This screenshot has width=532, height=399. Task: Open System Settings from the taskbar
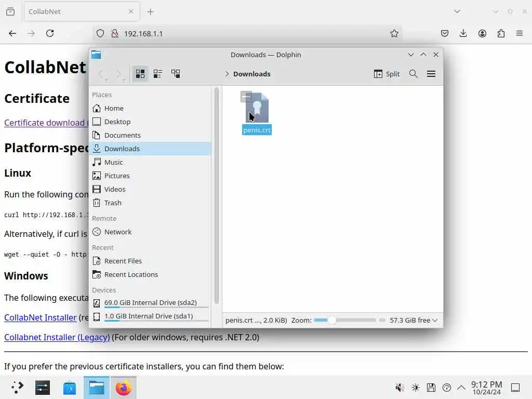click(x=43, y=387)
